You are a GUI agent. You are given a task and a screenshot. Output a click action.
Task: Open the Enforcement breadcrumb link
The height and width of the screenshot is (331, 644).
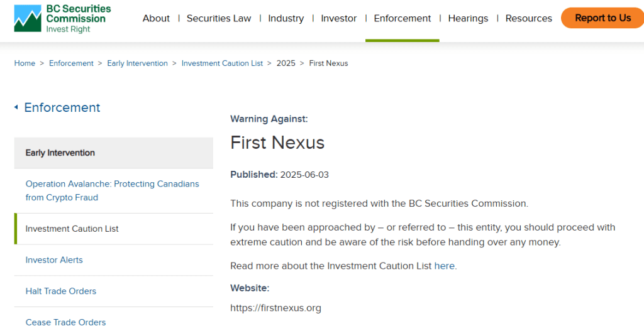pos(72,63)
